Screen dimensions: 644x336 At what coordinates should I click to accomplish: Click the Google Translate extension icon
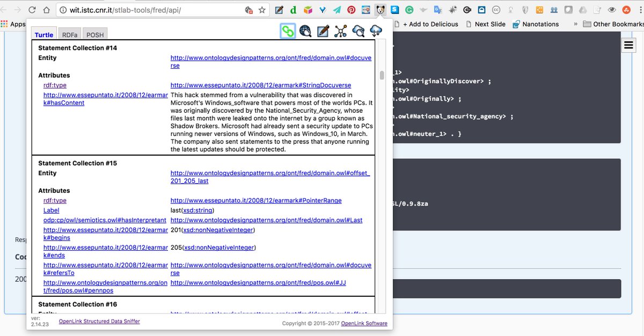[x=438, y=10]
